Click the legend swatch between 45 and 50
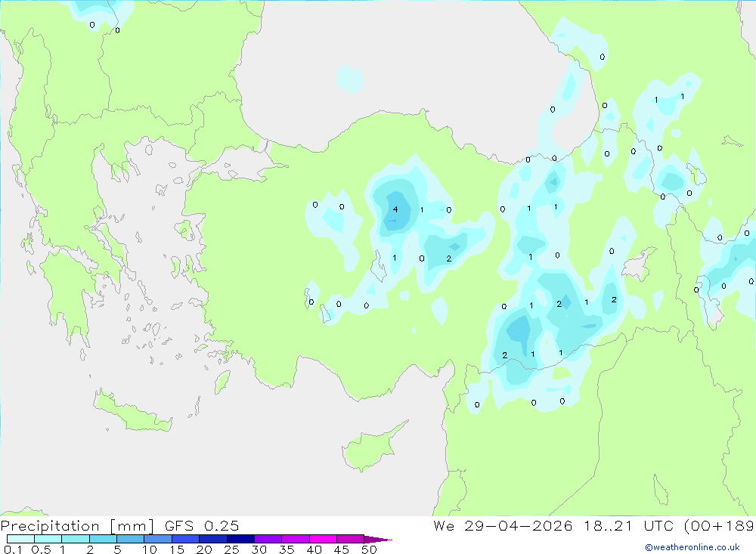 pos(351,539)
